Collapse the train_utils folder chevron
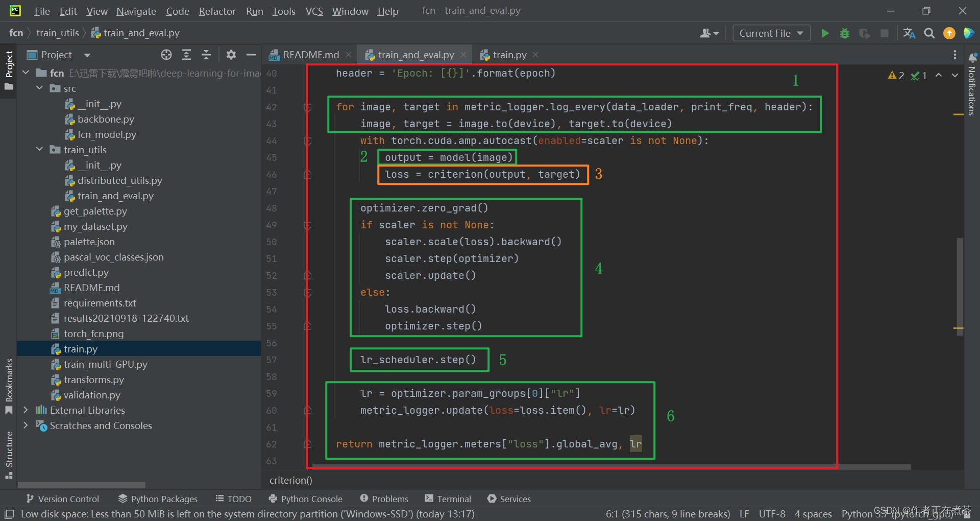This screenshot has width=980, height=521. pyautogui.click(x=39, y=150)
